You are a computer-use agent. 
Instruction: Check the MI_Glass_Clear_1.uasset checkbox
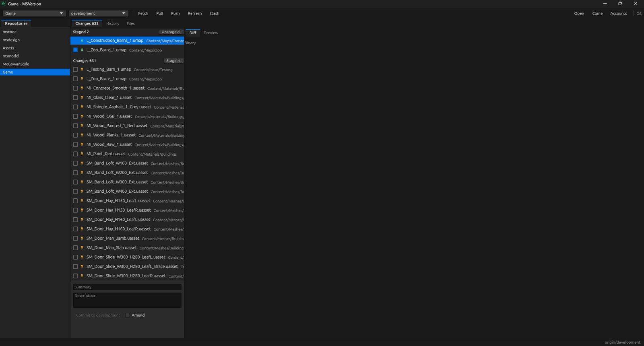(x=75, y=97)
